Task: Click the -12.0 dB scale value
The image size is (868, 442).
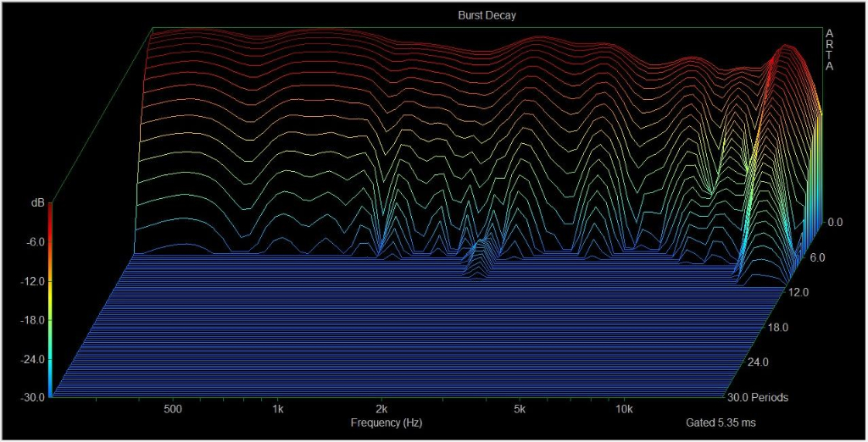Action: coord(31,281)
